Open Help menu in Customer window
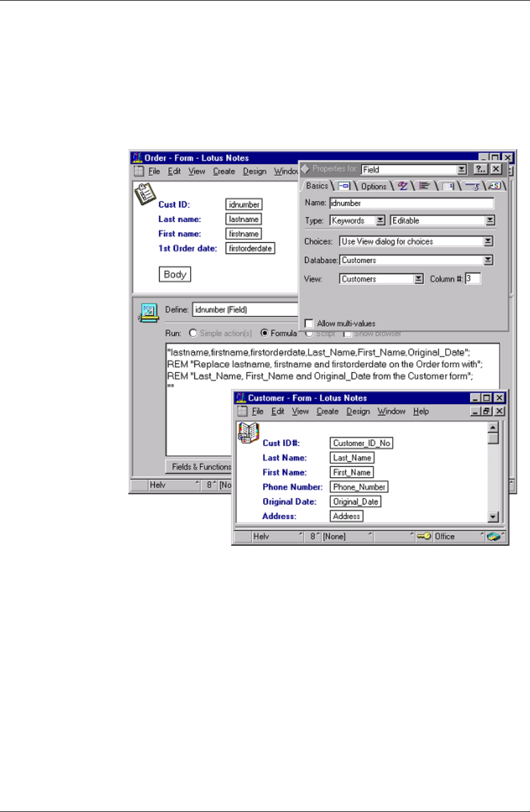This screenshot has height=812, width=530. (421, 411)
